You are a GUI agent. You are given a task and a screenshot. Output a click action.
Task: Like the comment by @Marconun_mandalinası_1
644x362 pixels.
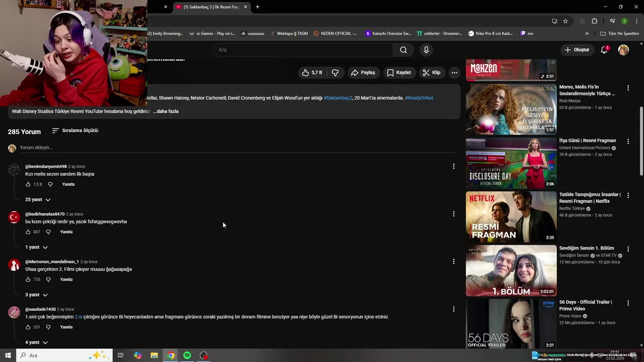[x=28, y=280]
